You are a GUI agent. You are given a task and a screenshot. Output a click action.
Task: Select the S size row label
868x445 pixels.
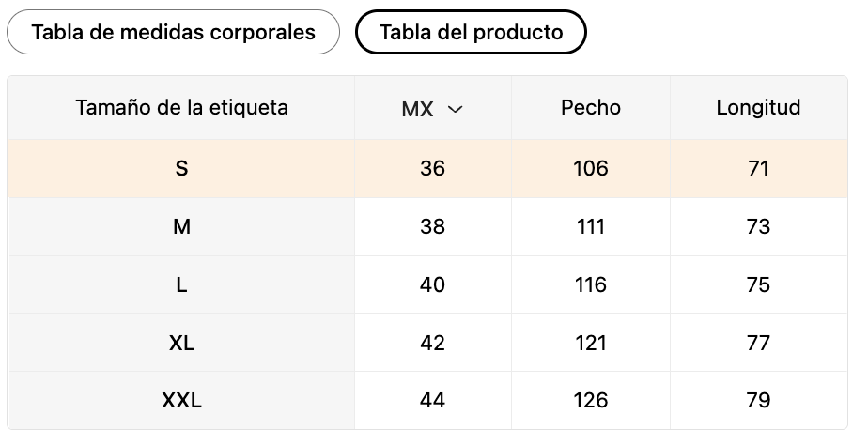(x=181, y=168)
